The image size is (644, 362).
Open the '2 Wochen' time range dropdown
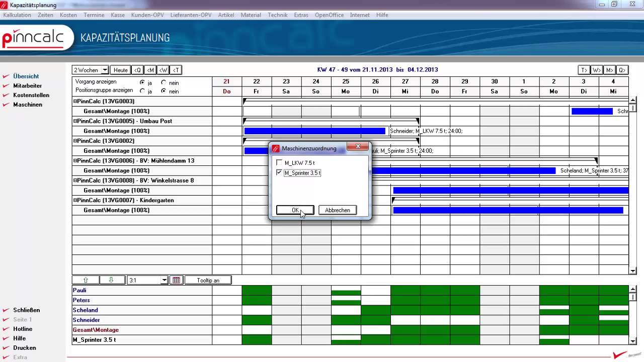105,70
